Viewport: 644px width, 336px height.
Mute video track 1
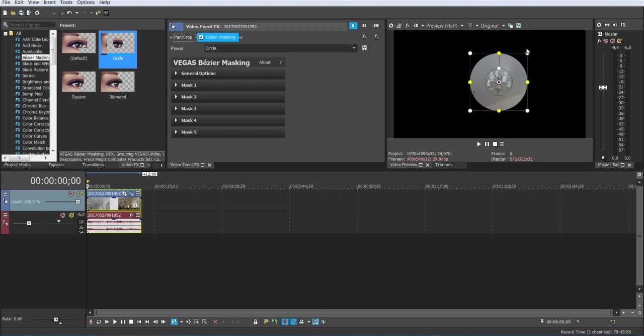coord(70,193)
